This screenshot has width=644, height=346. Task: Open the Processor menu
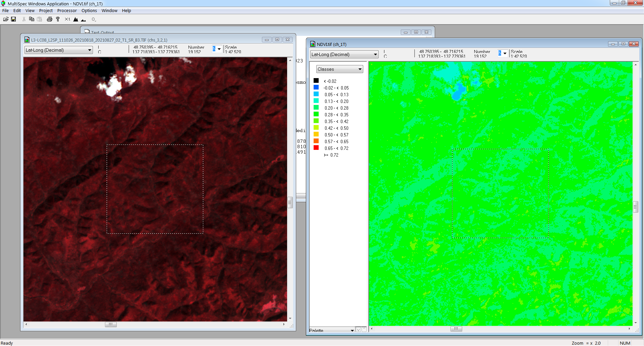pyautogui.click(x=67, y=10)
